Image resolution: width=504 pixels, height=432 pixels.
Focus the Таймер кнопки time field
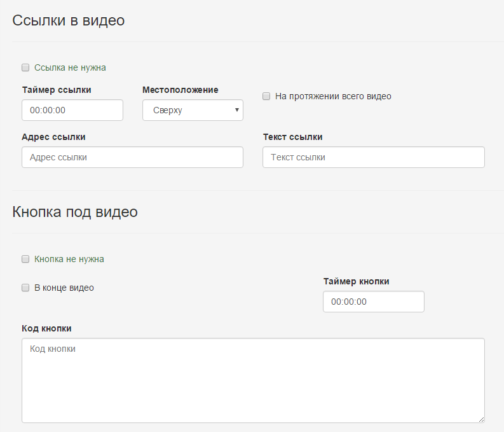click(x=374, y=302)
